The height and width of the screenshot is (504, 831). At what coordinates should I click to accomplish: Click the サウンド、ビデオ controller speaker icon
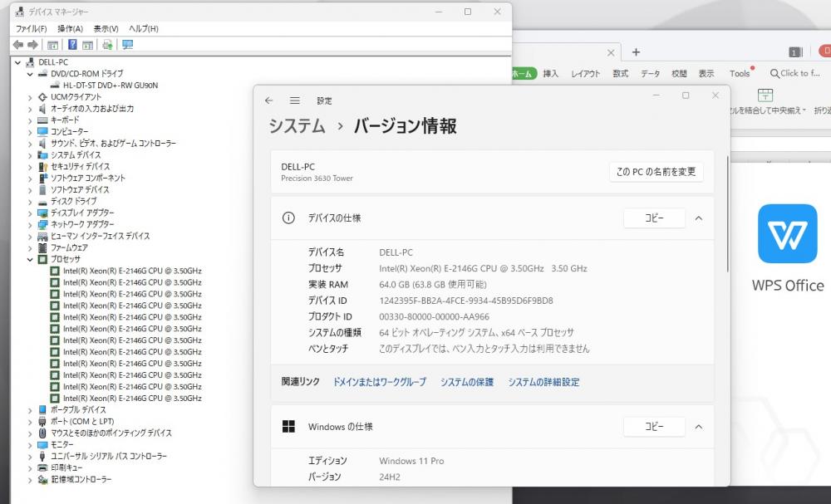[x=42, y=144]
